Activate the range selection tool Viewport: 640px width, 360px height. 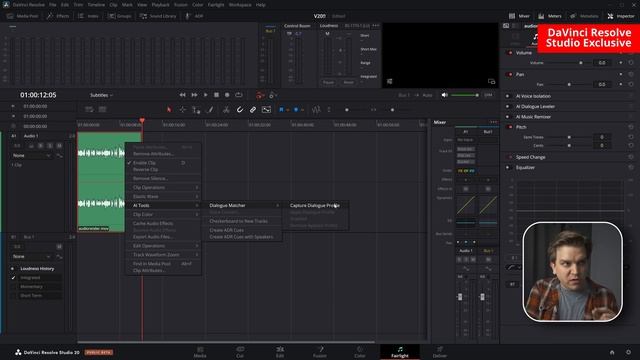point(182,109)
